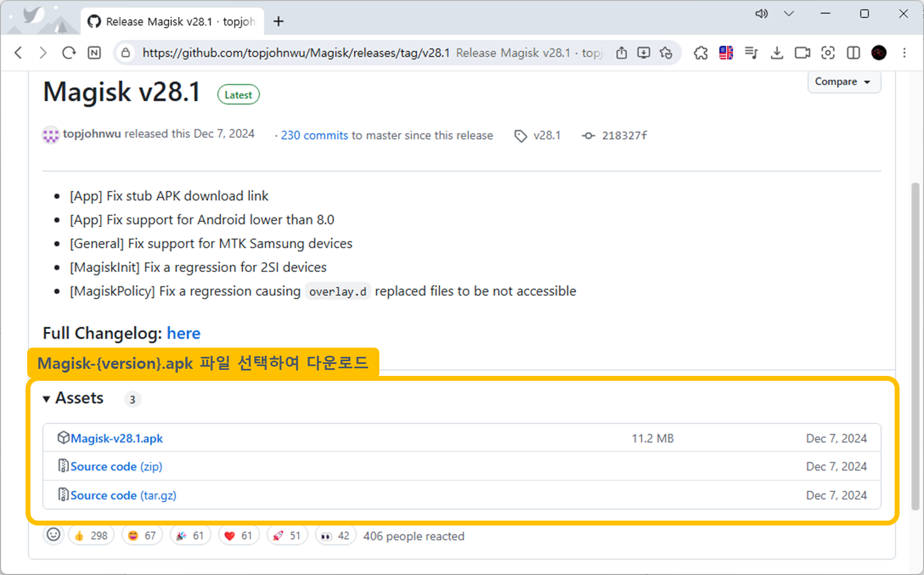This screenshot has height=575, width=924.
Task: Open the 230 commits link
Action: (314, 135)
